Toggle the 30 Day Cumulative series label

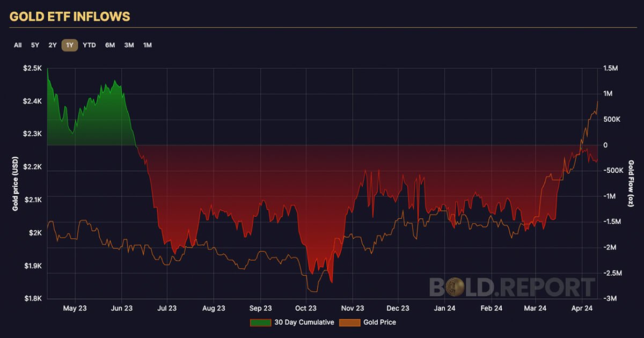point(305,322)
